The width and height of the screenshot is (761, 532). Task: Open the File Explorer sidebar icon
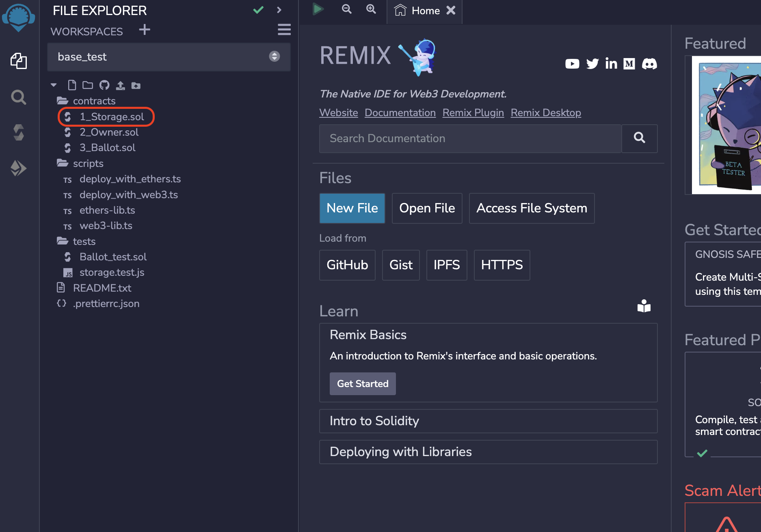pyautogui.click(x=19, y=61)
